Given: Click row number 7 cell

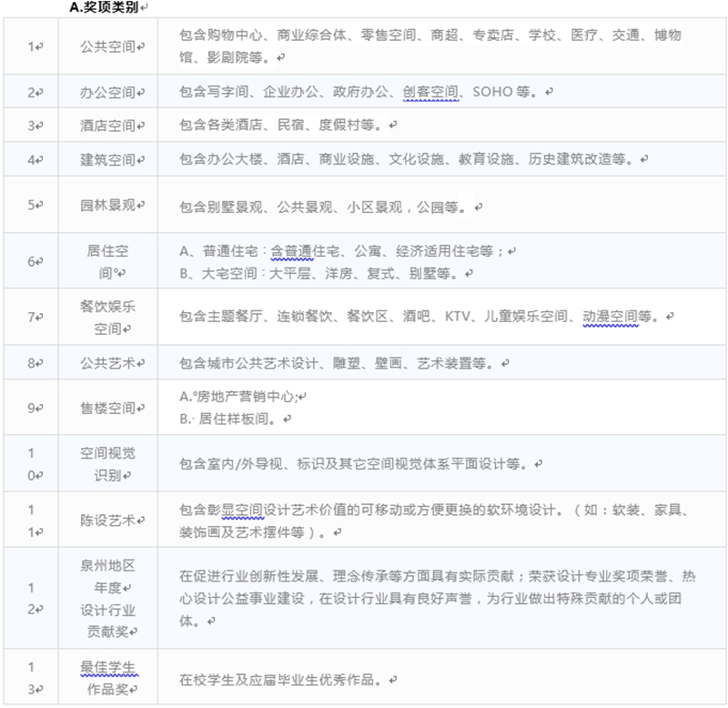Looking at the screenshot, I should pos(31,317).
